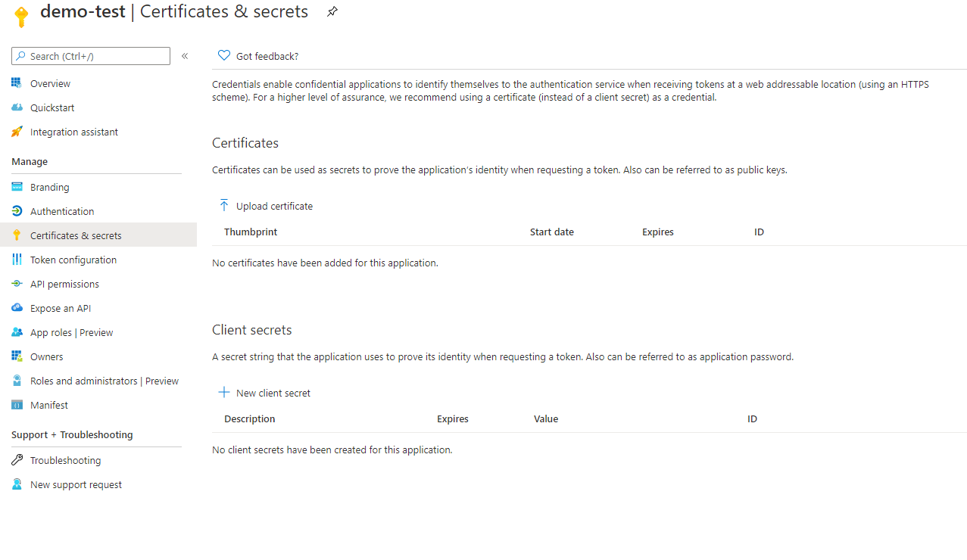Select the Expose an API cloud icon

point(17,308)
